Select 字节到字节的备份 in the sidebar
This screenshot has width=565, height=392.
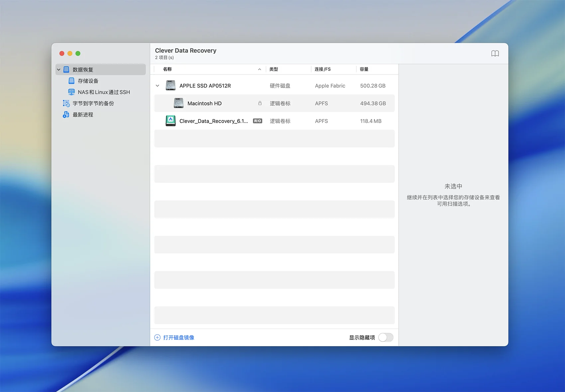(x=93, y=103)
